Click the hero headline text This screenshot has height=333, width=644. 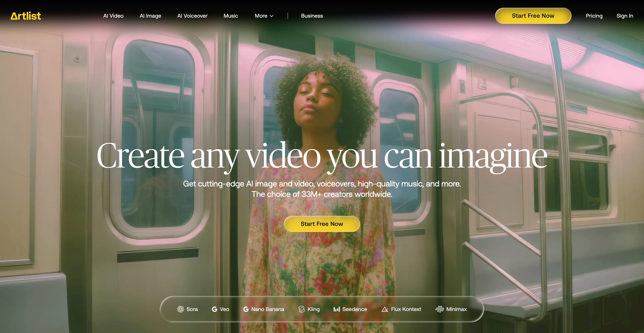(322, 156)
